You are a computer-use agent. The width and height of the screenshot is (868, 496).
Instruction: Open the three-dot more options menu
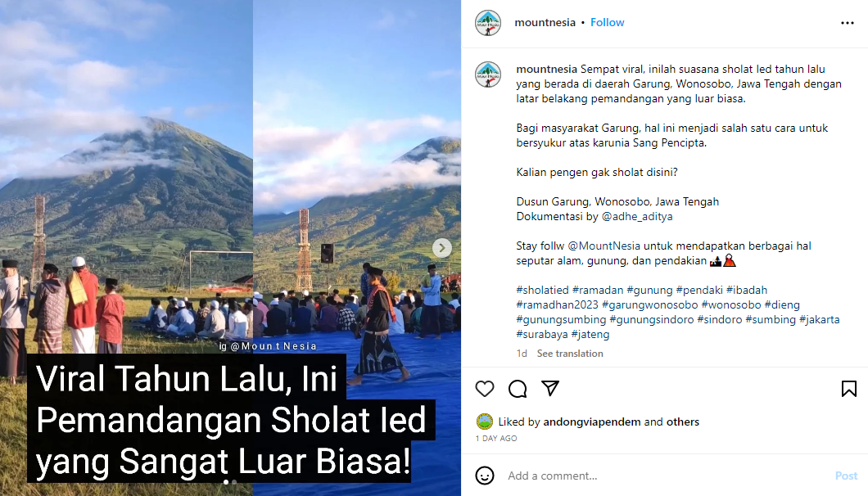tap(847, 23)
